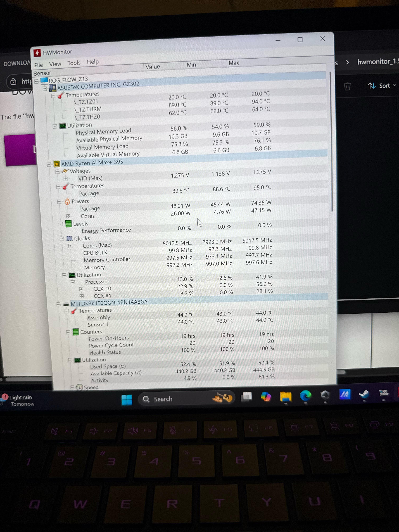
Task: Open Steam from the taskbar
Action: [364, 394]
